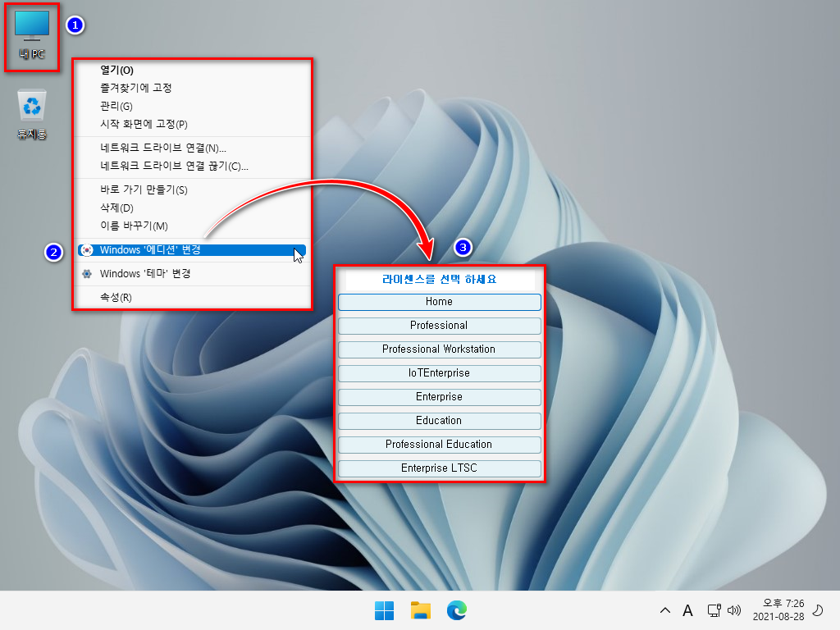Choose 네트워크 드라이브 연결 끊기(C)... entry
The width and height of the screenshot is (840, 630).
(x=192, y=166)
